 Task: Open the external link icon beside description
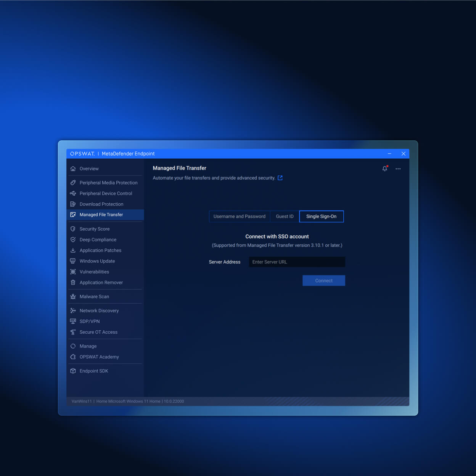[x=280, y=178]
